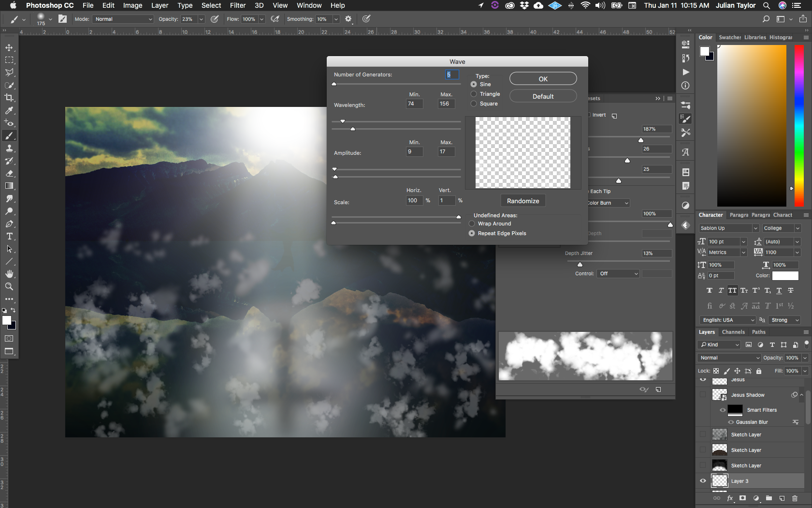Open the Kind layer filter dropdown
The width and height of the screenshot is (812, 508).
coord(719,344)
